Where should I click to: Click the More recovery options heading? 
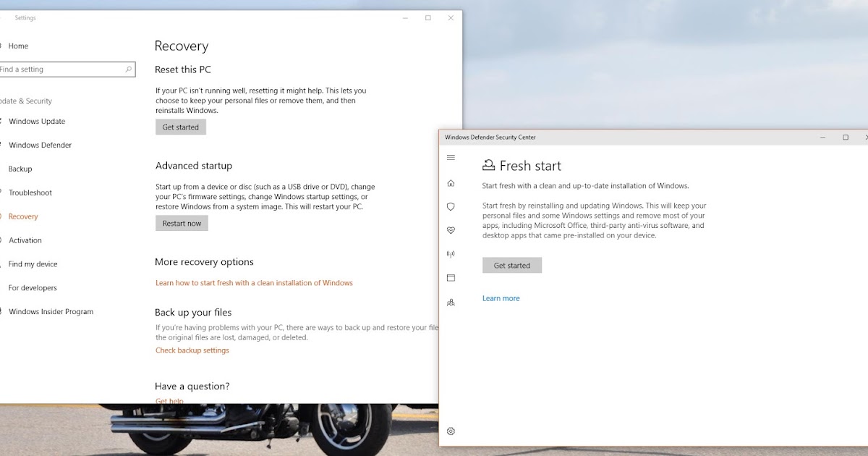[x=204, y=262]
